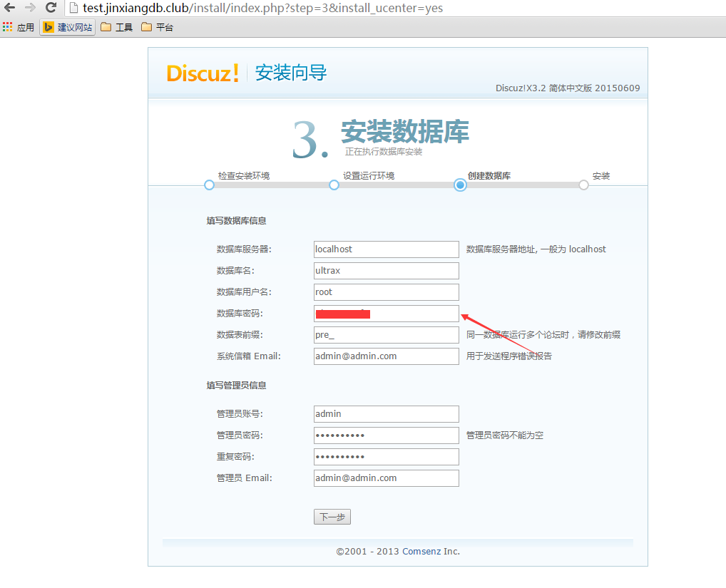The width and height of the screenshot is (726, 588).
Task: Open the 工具 bookmark folder
Action: (x=117, y=27)
